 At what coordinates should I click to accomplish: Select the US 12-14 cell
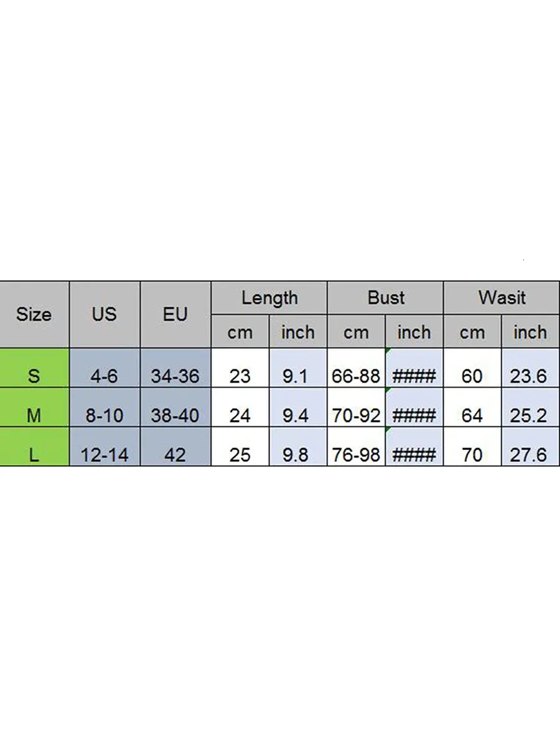pos(105,454)
